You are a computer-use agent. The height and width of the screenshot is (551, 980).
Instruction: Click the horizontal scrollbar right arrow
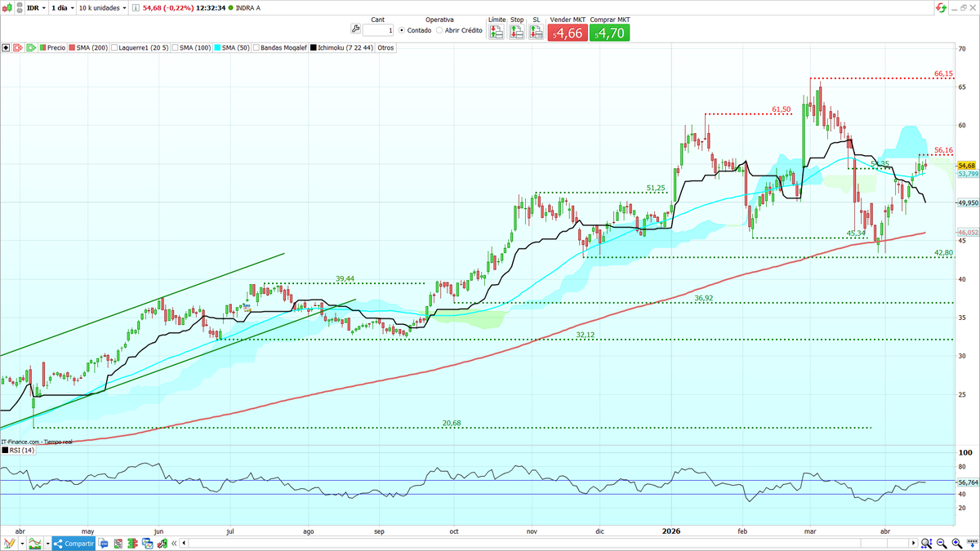tap(913, 543)
